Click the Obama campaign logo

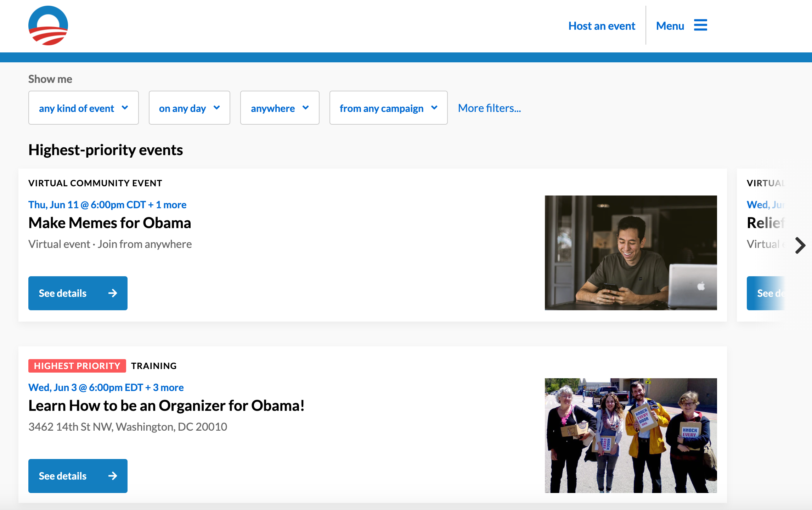48,25
